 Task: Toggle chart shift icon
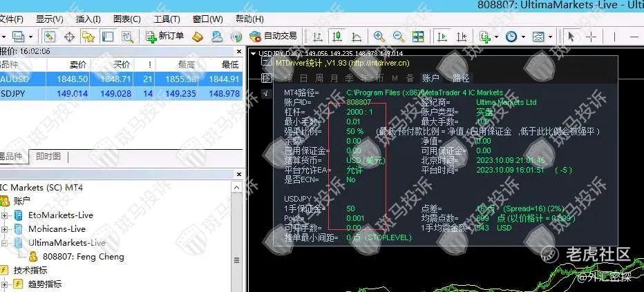462,37
